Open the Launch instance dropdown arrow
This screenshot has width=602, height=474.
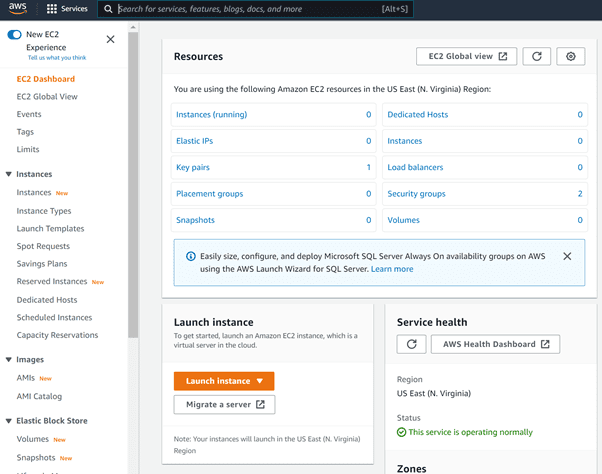pos(260,381)
